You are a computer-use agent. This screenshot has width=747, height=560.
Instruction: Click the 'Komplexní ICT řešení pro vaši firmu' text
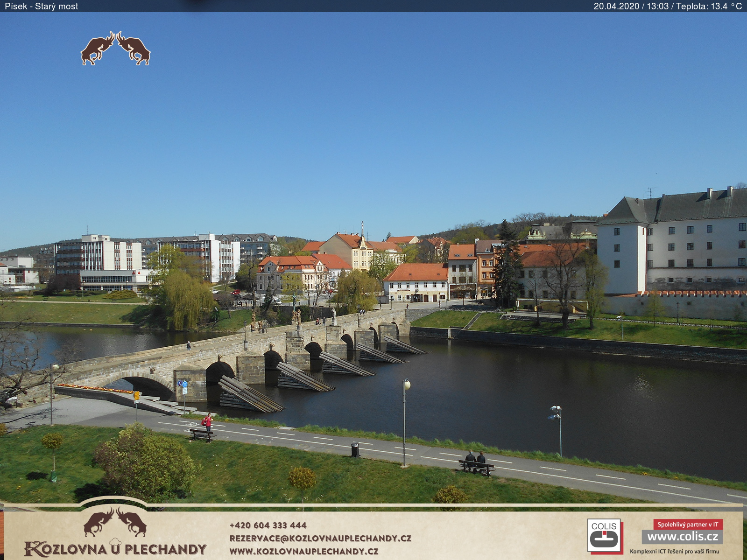coord(675,551)
